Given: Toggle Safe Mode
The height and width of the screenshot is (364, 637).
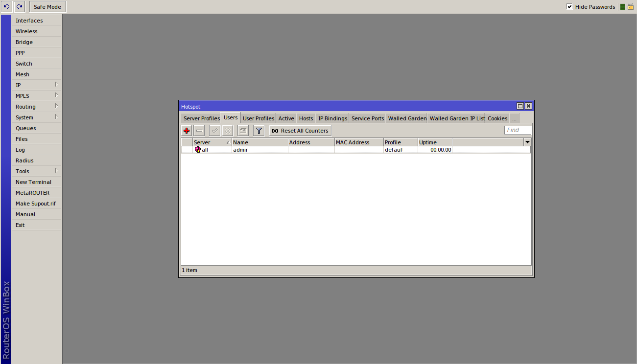Looking at the screenshot, I should coord(47,7).
